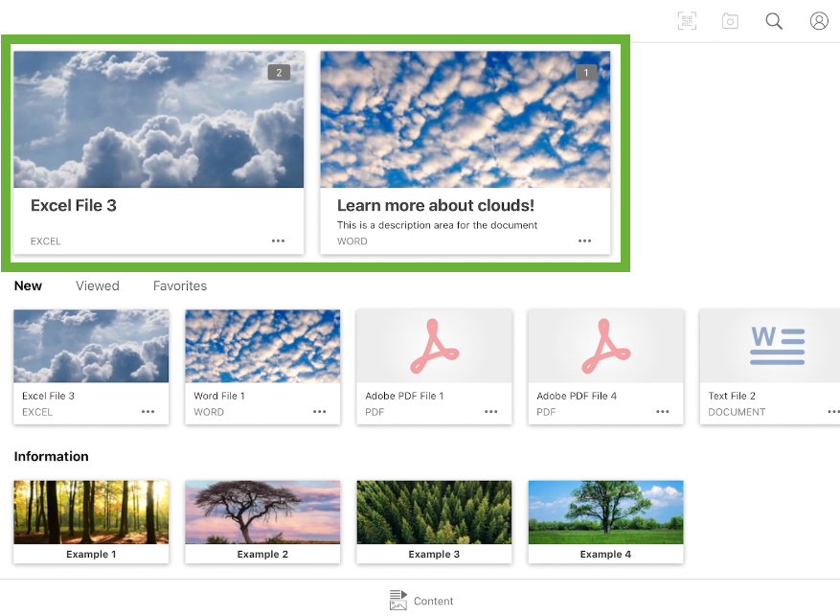Click the PDF icon of Adobe PDF File 1

tap(434, 346)
